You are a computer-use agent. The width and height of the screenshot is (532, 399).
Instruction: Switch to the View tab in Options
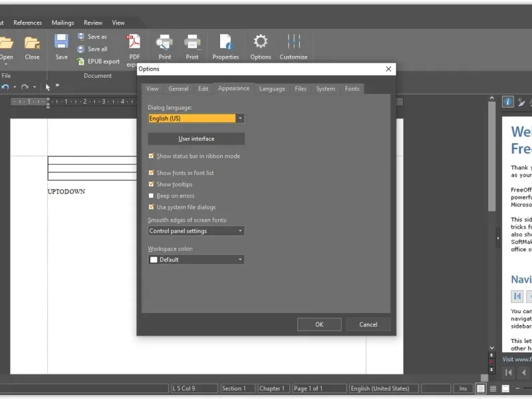pos(152,88)
